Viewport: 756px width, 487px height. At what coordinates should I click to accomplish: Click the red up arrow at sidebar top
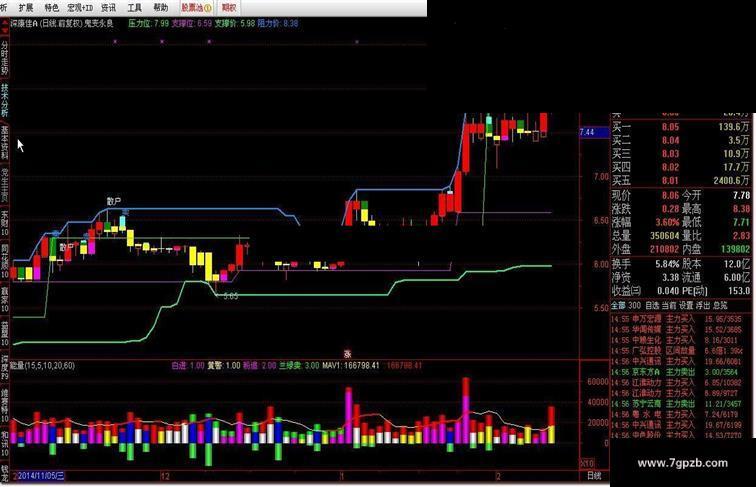point(4,22)
